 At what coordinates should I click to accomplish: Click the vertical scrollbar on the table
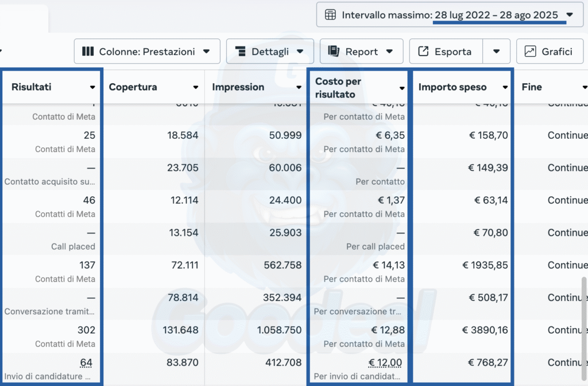[x=584, y=321]
